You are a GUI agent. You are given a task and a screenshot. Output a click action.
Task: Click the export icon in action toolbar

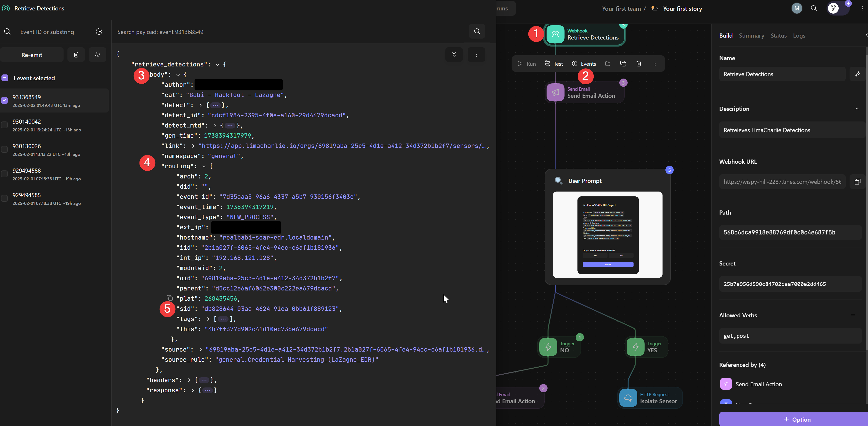tap(607, 64)
